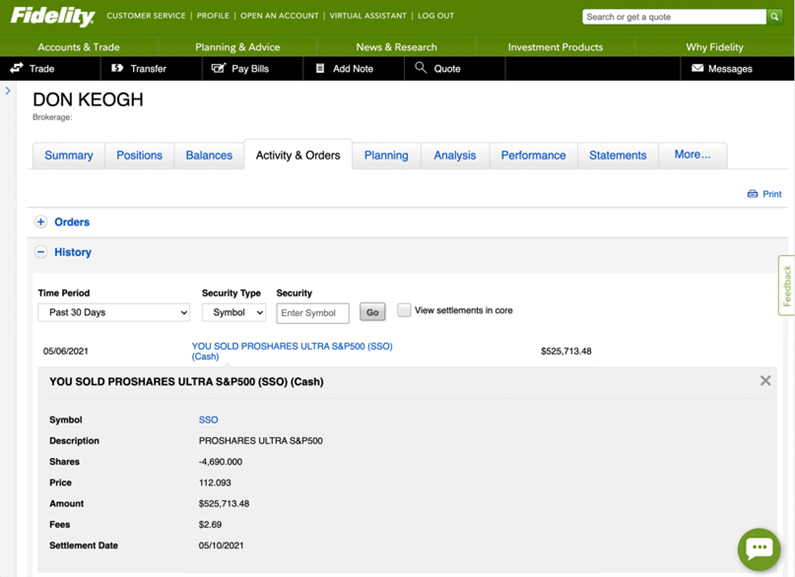The width and height of the screenshot is (795, 577).
Task: Switch to the Positions tab
Action: tap(139, 155)
